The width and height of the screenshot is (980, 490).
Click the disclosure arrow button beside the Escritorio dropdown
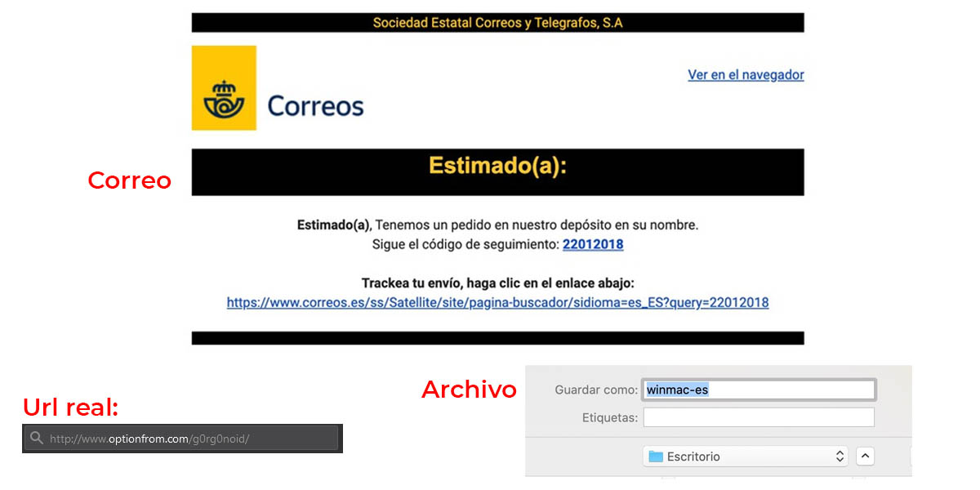point(865,456)
